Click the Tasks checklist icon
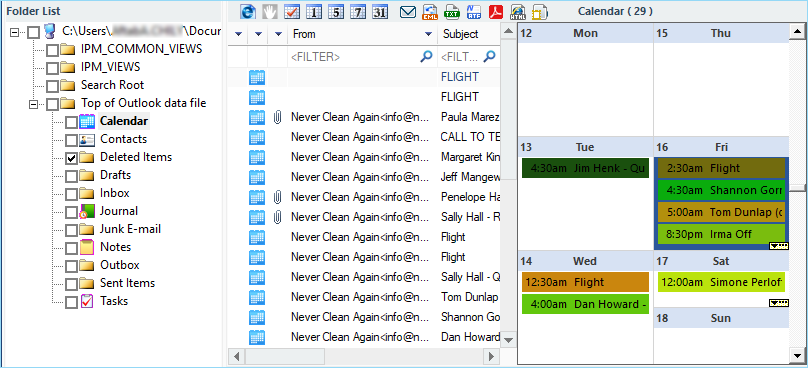The image size is (808, 368). 87,301
